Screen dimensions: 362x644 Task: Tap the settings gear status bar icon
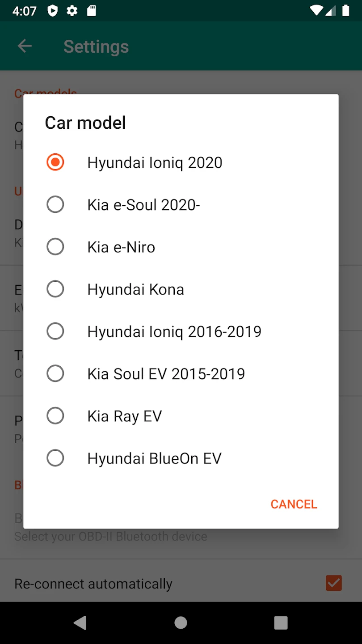tap(72, 11)
